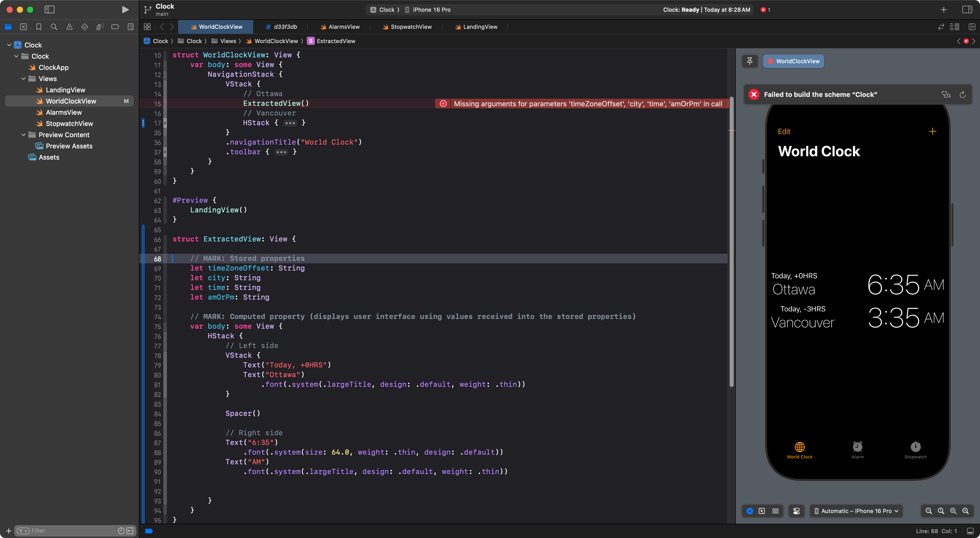Click the Run play button
980x538 pixels.
click(x=125, y=9)
